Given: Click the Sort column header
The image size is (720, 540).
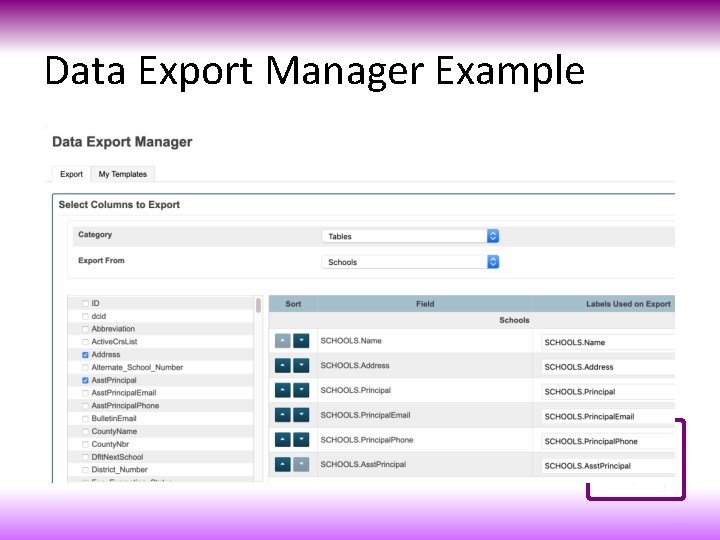Looking at the screenshot, I should (x=293, y=304).
